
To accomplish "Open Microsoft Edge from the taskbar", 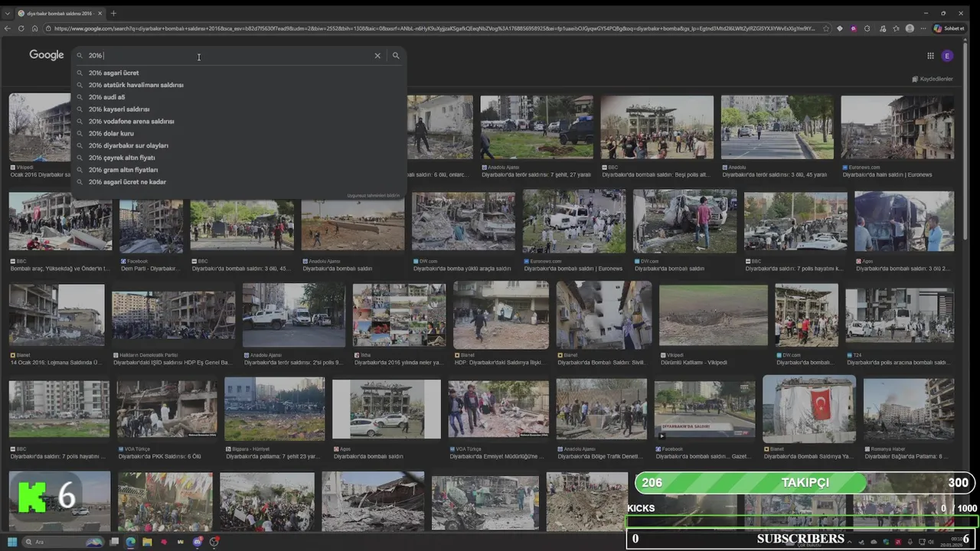I will click(131, 542).
